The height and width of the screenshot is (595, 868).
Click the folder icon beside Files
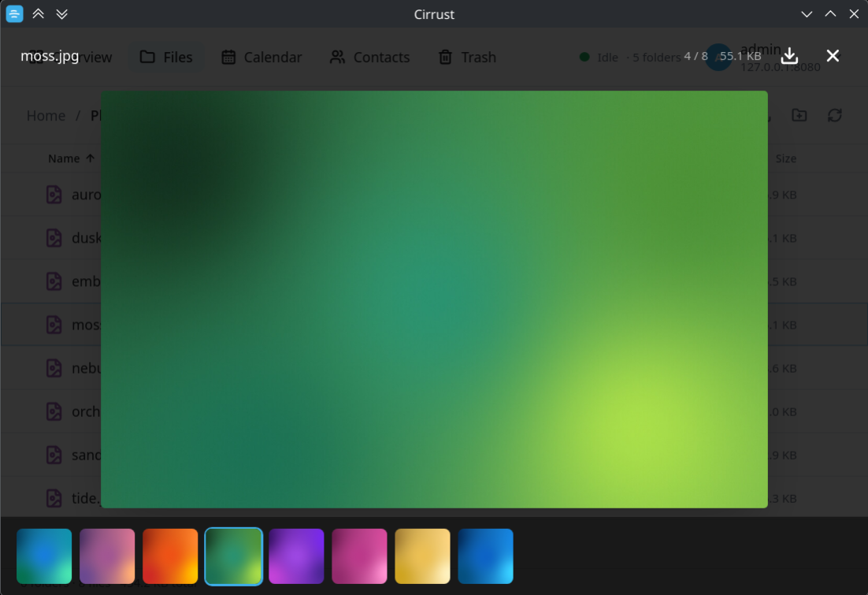click(x=147, y=57)
